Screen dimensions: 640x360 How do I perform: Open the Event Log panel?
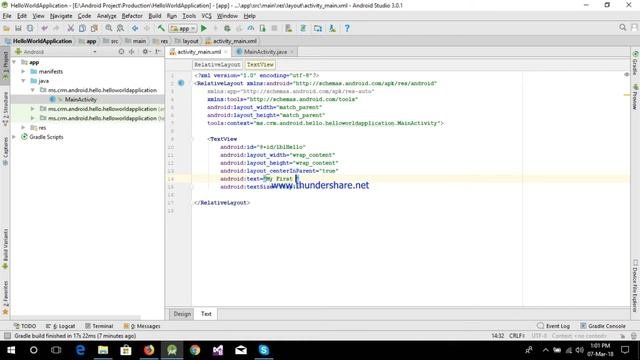coord(553,326)
